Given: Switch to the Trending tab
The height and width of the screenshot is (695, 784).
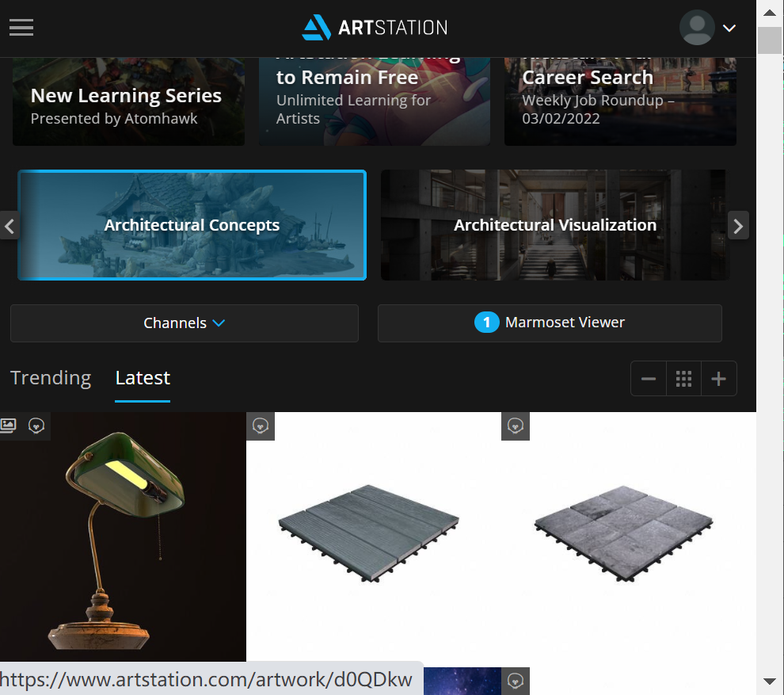Looking at the screenshot, I should tap(50, 378).
